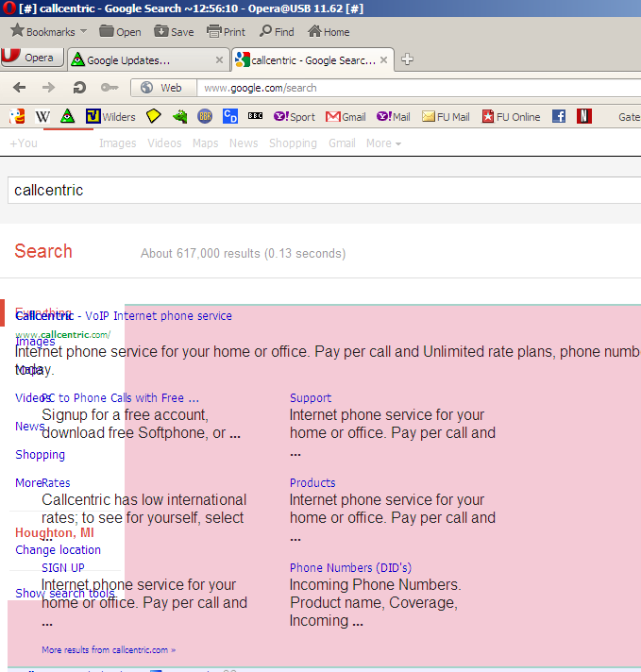Click the Web badge in address bar

point(161,88)
